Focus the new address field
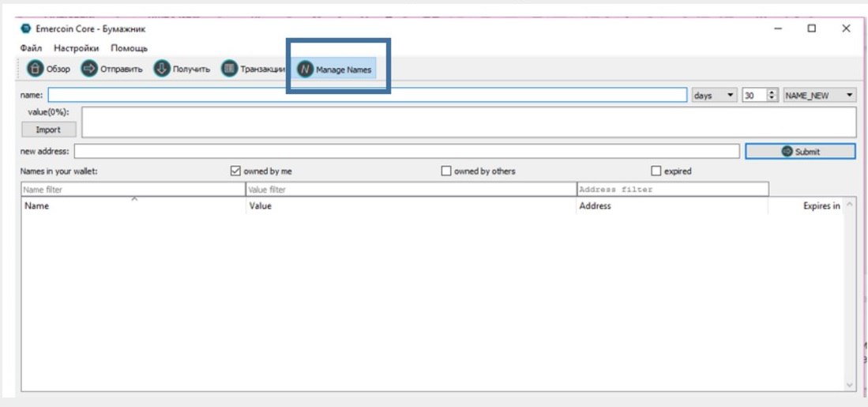The image size is (868, 407). pyautogui.click(x=407, y=151)
